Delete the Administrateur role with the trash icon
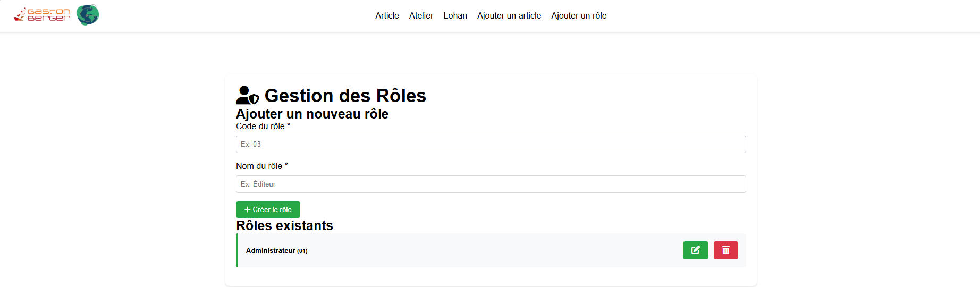Viewport: 980px width, 287px height. tap(725, 250)
